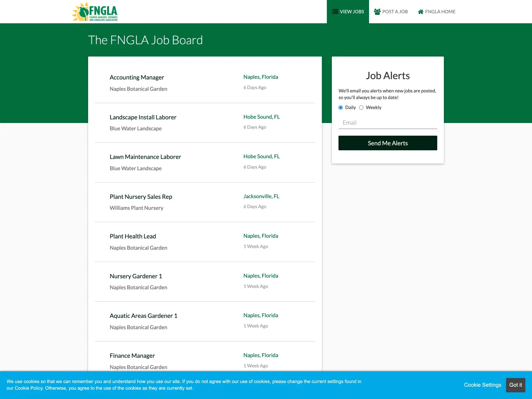The image size is (532, 399).
Task: Open the Finance Manager listing
Action: (x=132, y=355)
